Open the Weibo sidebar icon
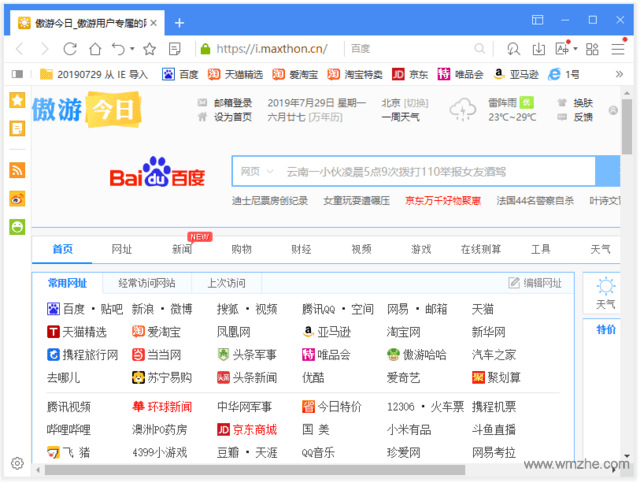Viewport: 640px width, 483px height. point(17,199)
